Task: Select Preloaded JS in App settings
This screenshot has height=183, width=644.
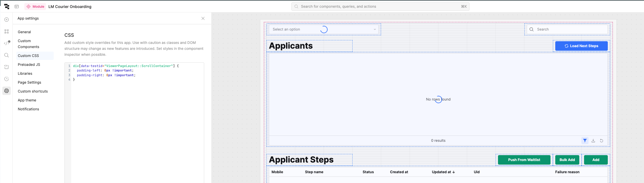Action: [x=29, y=65]
